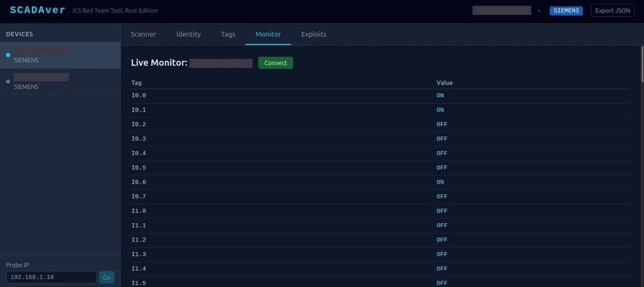The image size is (644, 287).
Task: Click the I1.2 tag row
Action: (380, 240)
